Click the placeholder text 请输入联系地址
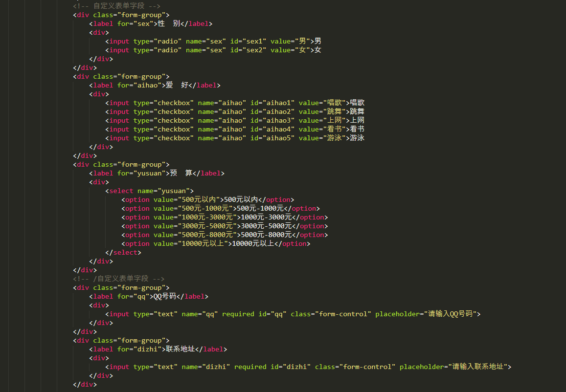The height and width of the screenshot is (392, 566). [478, 367]
